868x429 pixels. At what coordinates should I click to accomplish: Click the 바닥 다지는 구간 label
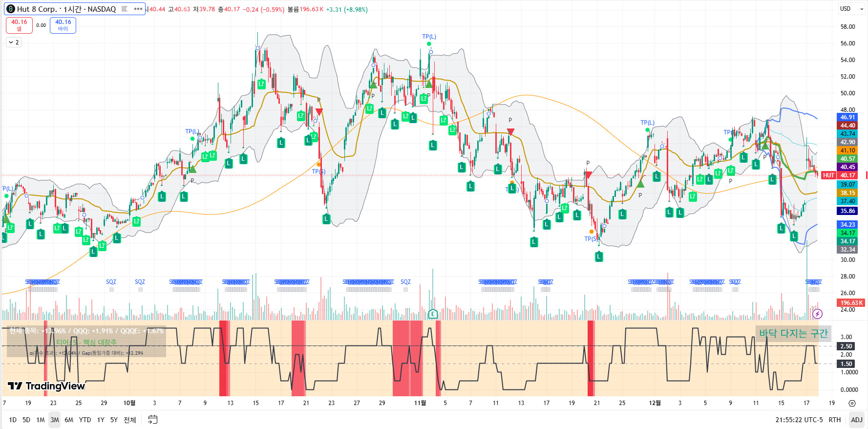pyautogui.click(x=793, y=333)
